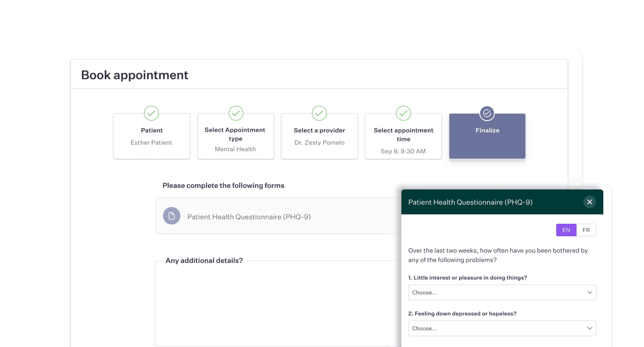Image resolution: width=644 pixels, height=347 pixels.
Task: Open the Feeling down depressed or hopeless dropdown
Action: tap(502, 328)
